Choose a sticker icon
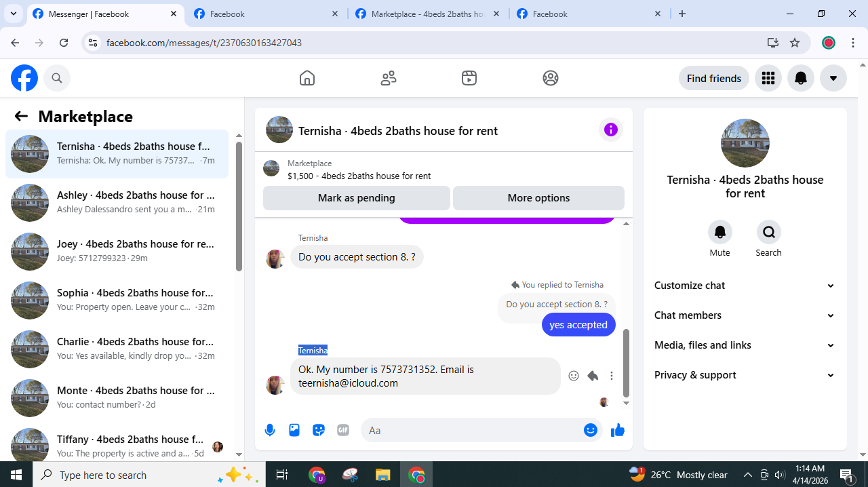The image size is (868, 487). coord(319,430)
